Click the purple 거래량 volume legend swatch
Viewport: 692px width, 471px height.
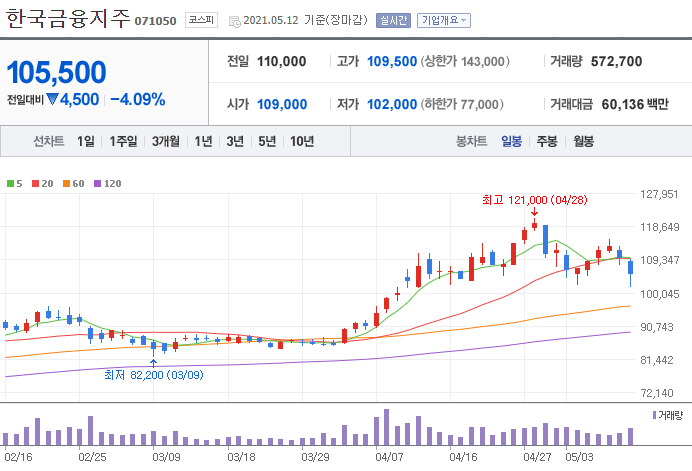(654, 415)
